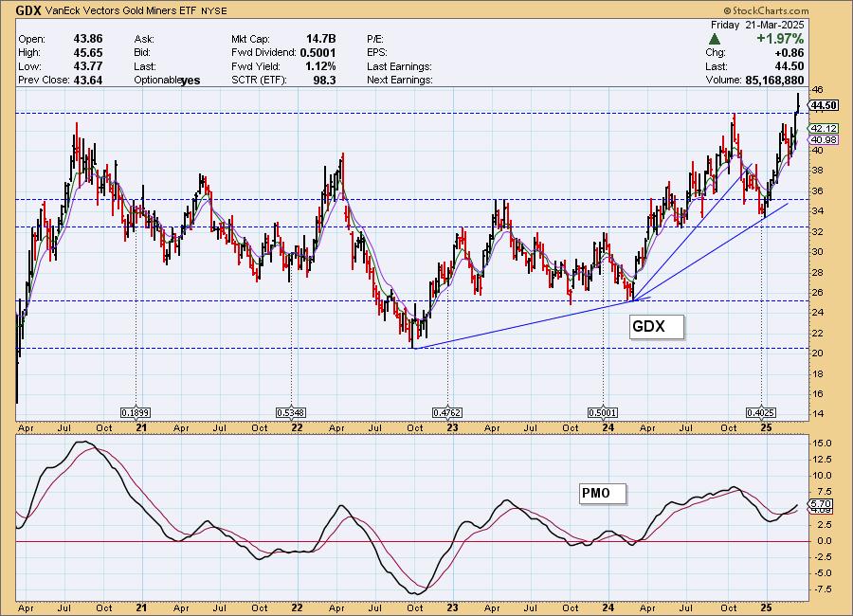The image size is (853, 616).
Task: Click the 44.50 price tag on right axis
Action: click(x=824, y=105)
